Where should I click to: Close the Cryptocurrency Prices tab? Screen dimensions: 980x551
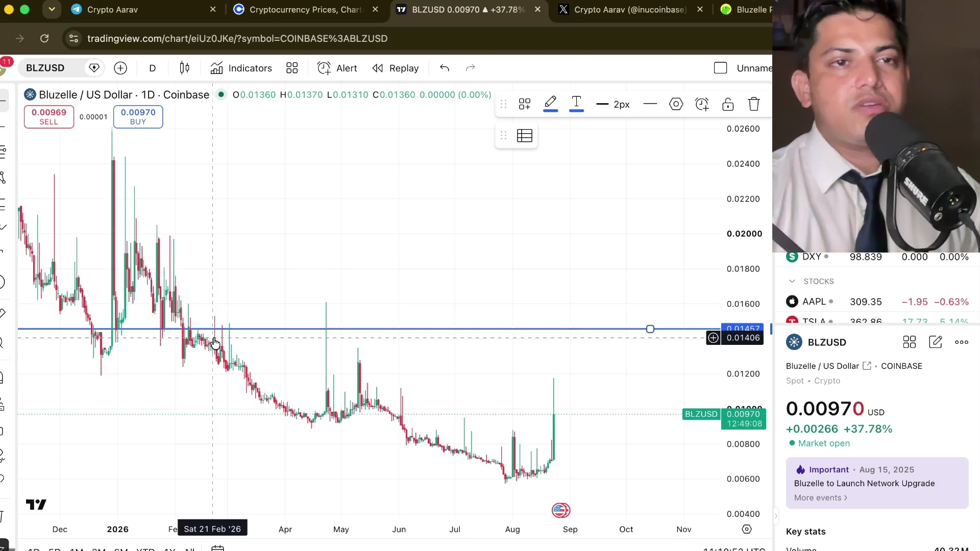coord(376,10)
